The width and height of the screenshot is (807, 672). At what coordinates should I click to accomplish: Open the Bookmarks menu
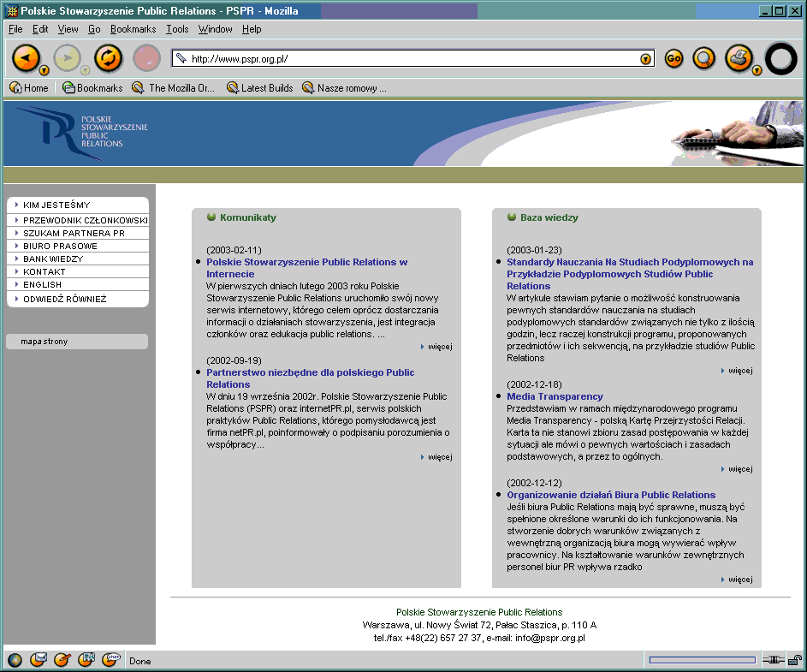(x=133, y=29)
